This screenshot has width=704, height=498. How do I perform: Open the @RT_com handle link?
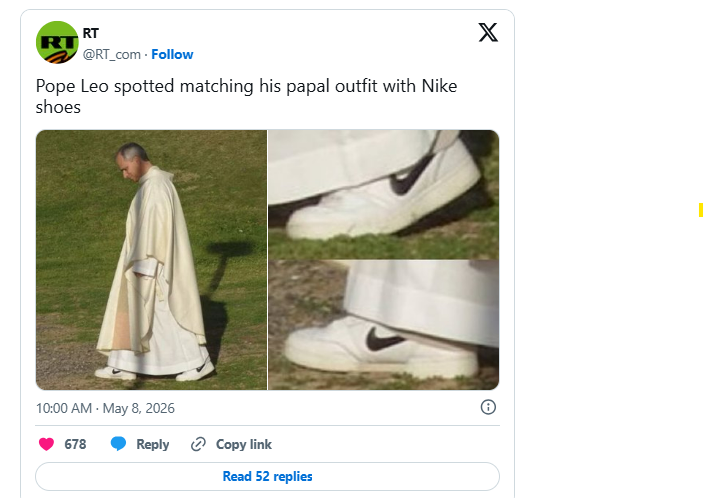pos(111,54)
